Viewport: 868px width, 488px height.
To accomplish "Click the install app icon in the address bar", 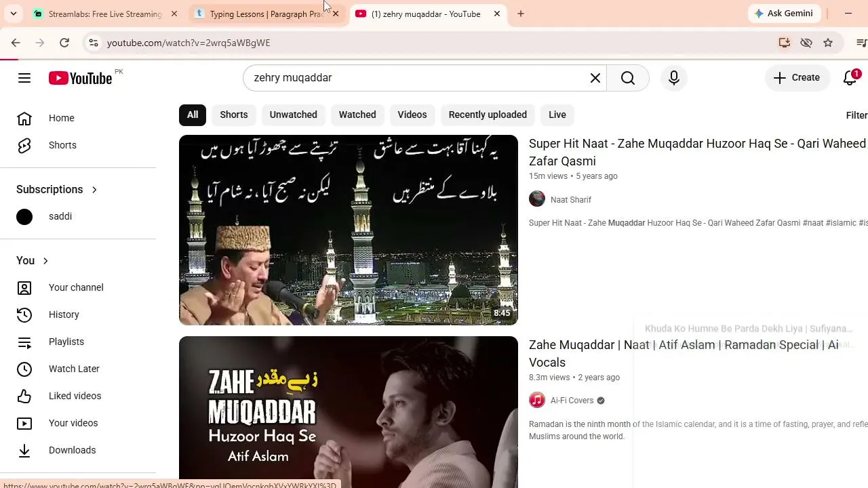I will click(x=785, y=43).
